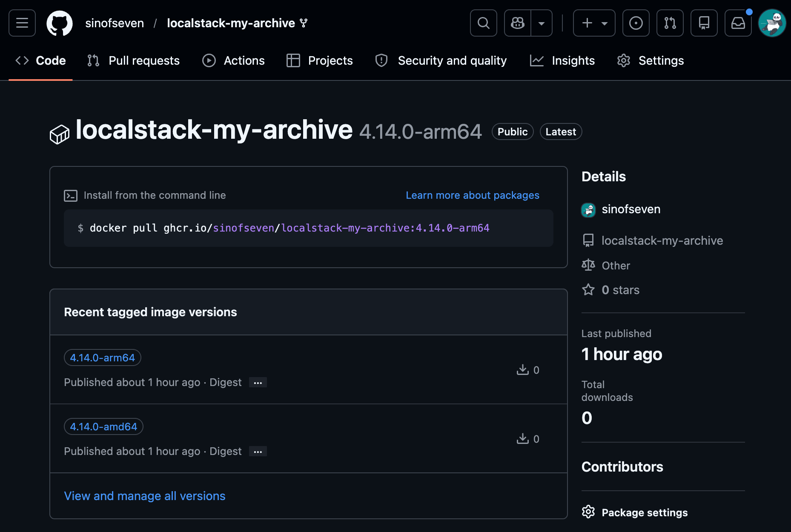Select the 4.14.0-amd64 version tag
The width and height of the screenshot is (791, 532).
(103, 427)
